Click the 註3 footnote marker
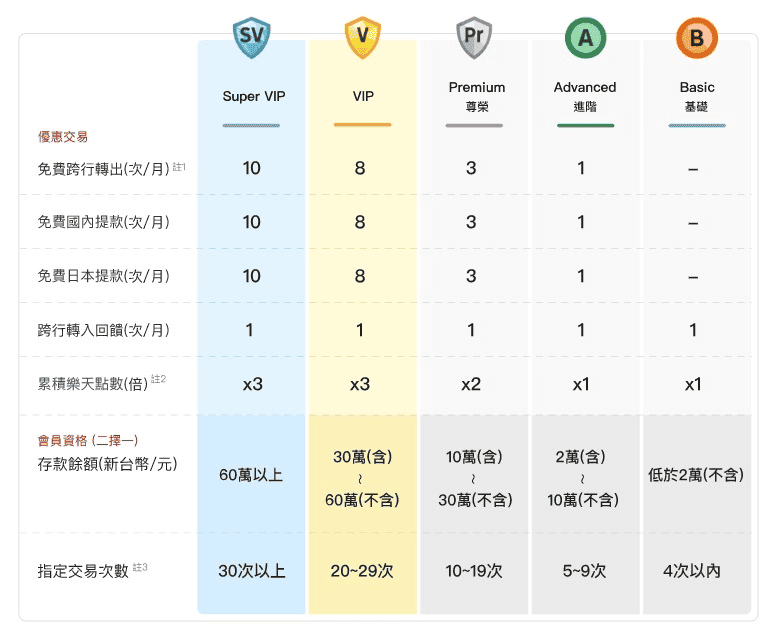 coord(140,567)
